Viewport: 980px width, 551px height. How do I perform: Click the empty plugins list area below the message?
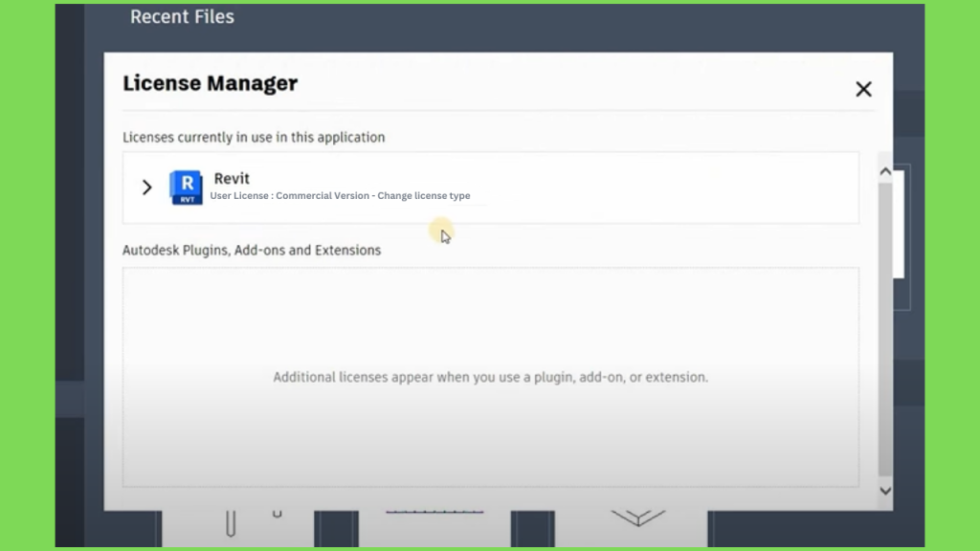click(491, 437)
